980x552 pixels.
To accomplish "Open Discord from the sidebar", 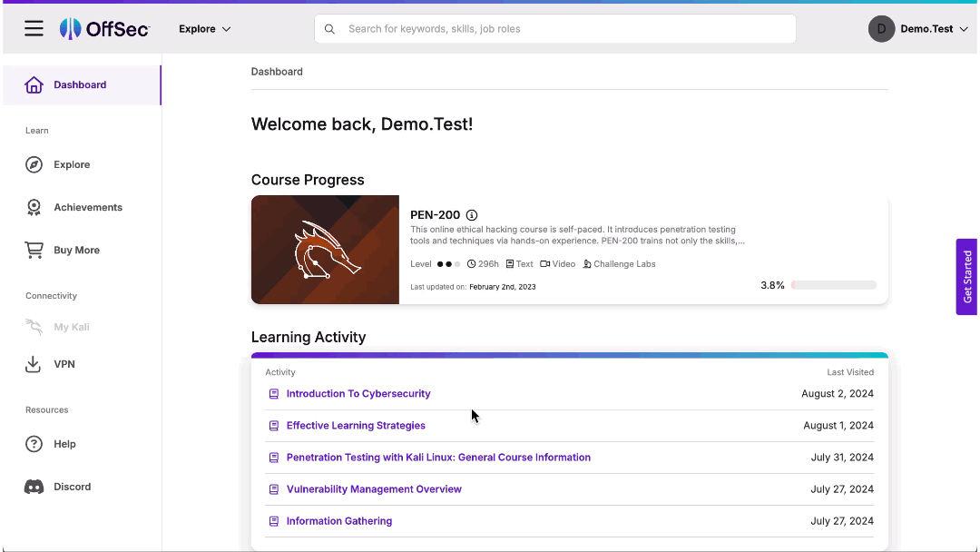I will coord(34,487).
